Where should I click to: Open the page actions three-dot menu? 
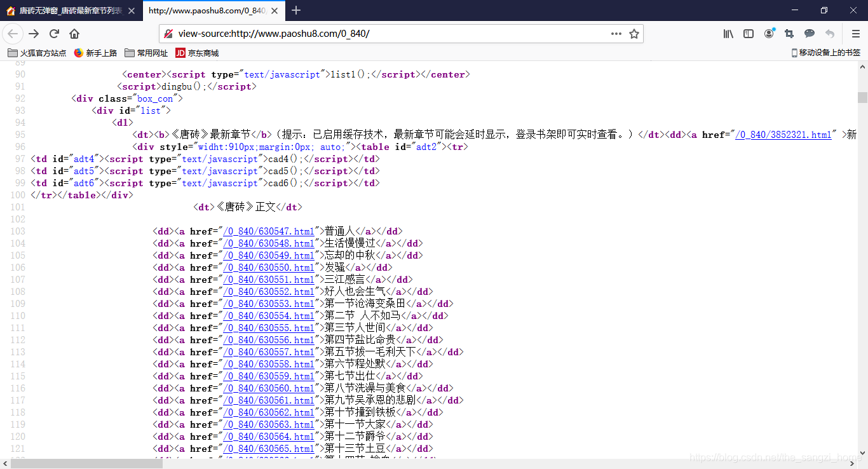pyautogui.click(x=616, y=34)
